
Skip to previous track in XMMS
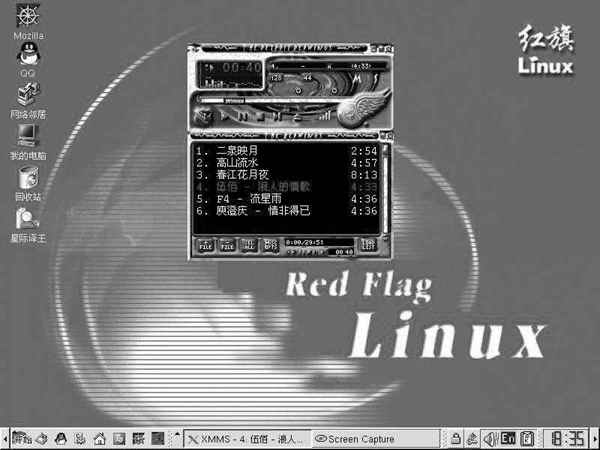[x=203, y=117]
